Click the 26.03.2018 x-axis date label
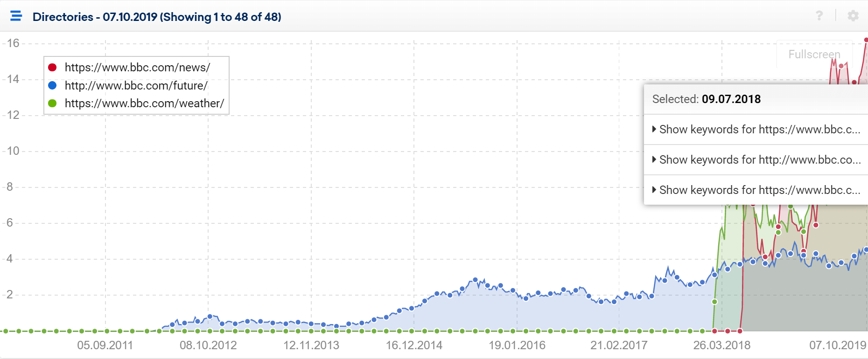This screenshot has width=868, height=359. 722,345
